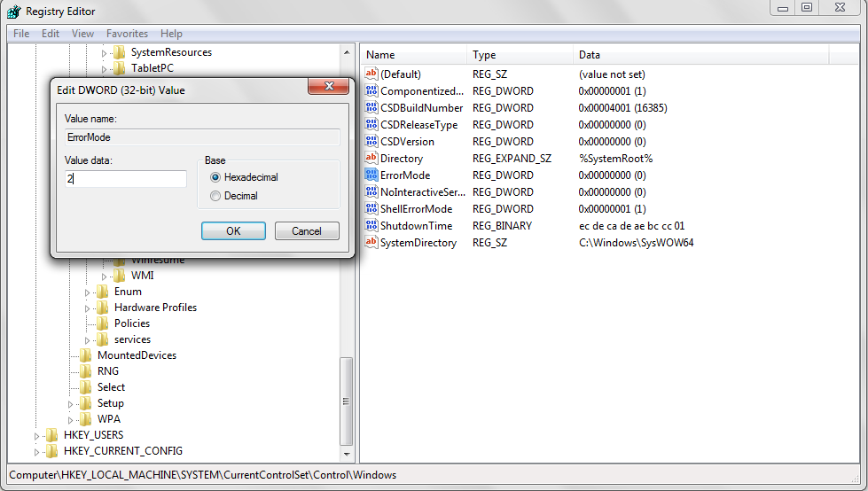Click the (Default) string value icon
Viewport: 868px width, 491px height.
click(371, 74)
